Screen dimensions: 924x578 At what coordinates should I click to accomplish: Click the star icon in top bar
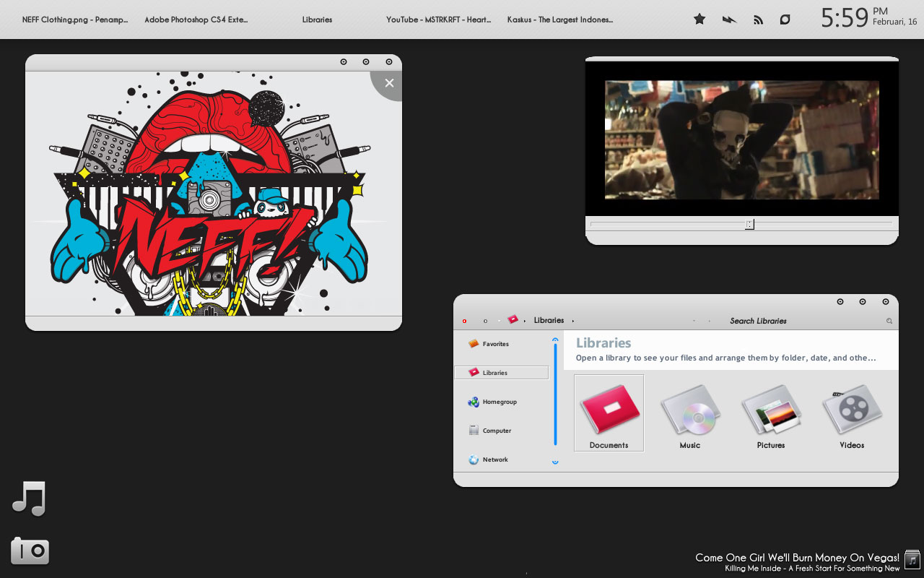tap(699, 20)
